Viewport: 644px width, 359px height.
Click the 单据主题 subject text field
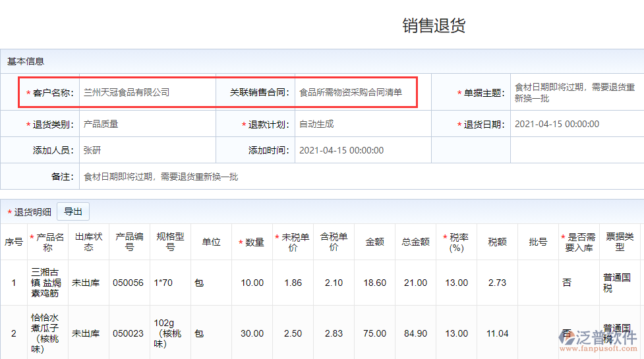pyautogui.click(x=574, y=93)
